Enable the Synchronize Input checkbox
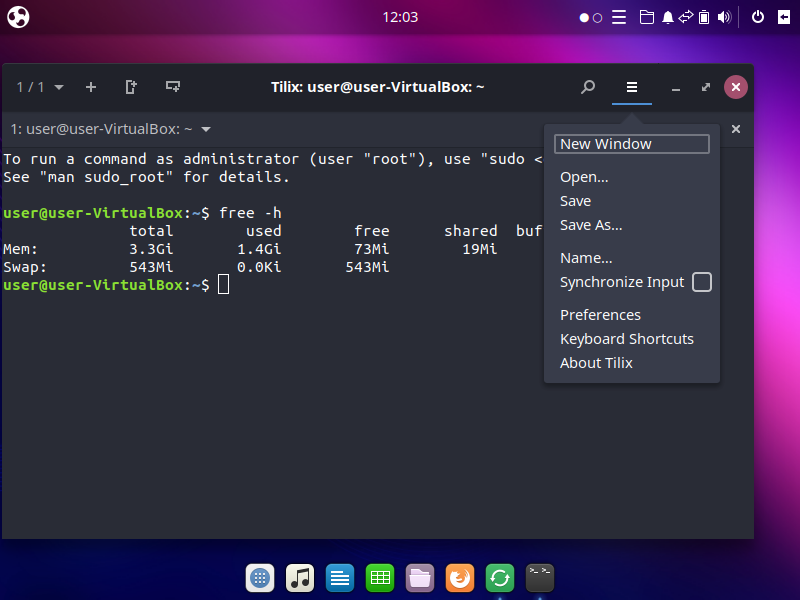This screenshot has height=600, width=800. (x=702, y=282)
